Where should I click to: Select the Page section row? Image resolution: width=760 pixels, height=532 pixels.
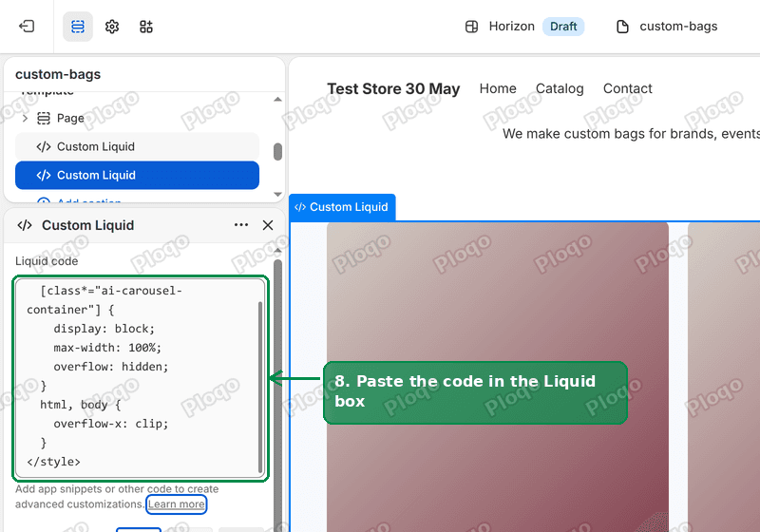pos(137,118)
